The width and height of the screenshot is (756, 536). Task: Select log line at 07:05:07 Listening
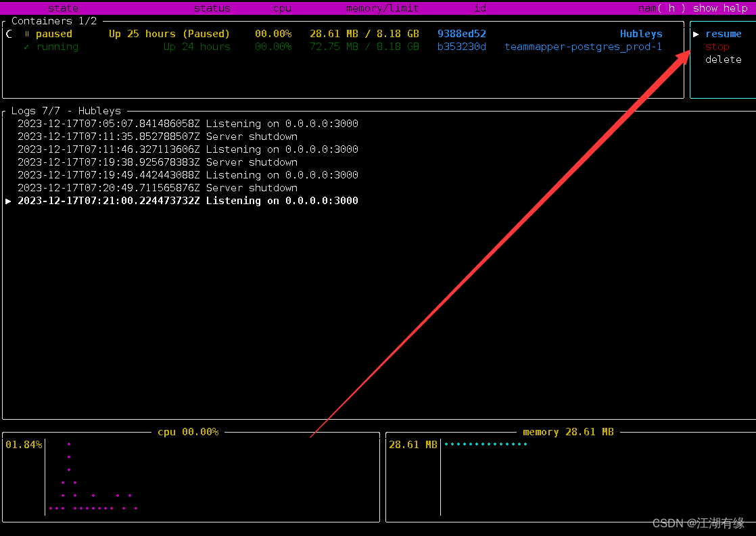[188, 124]
